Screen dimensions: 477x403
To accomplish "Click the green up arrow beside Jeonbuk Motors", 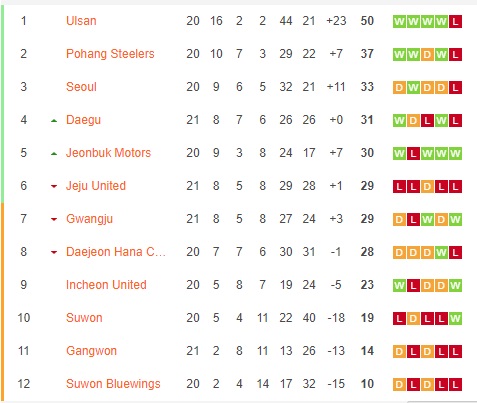I will click(54, 154).
